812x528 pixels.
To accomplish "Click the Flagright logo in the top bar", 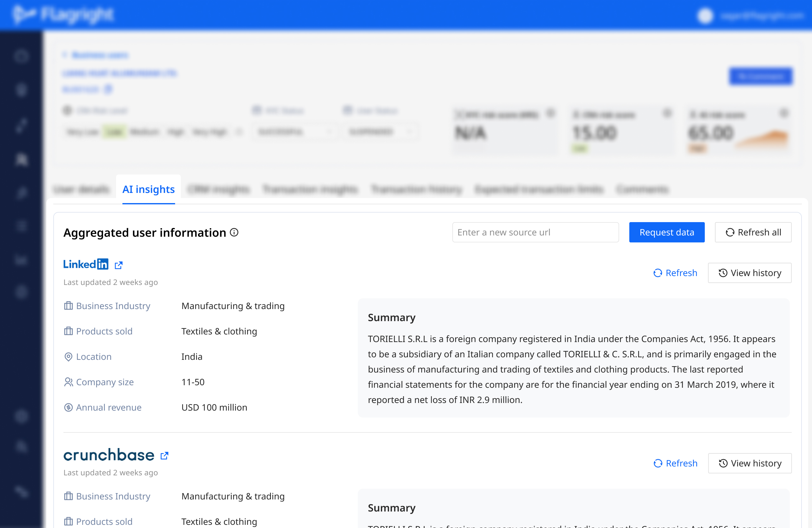I will pyautogui.click(x=63, y=14).
